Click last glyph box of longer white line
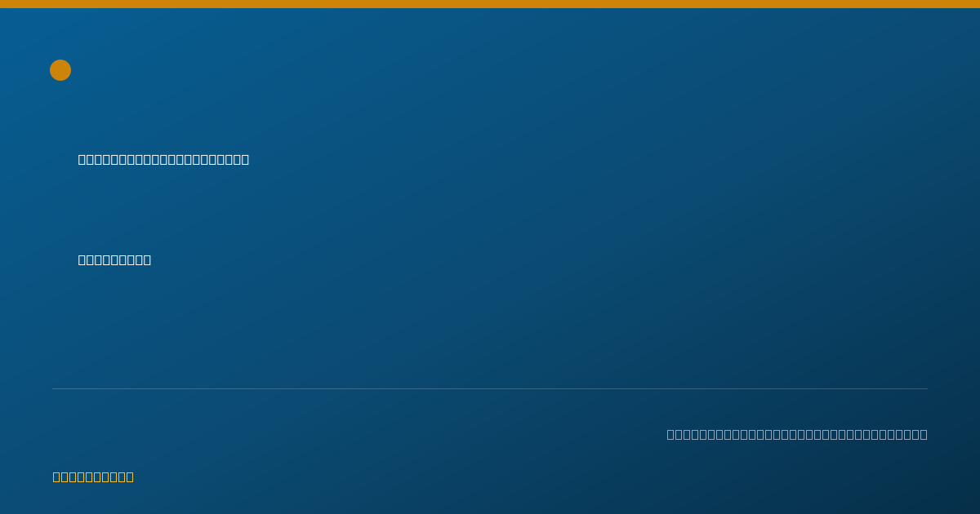980x514 pixels. click(x=246, y=159)
